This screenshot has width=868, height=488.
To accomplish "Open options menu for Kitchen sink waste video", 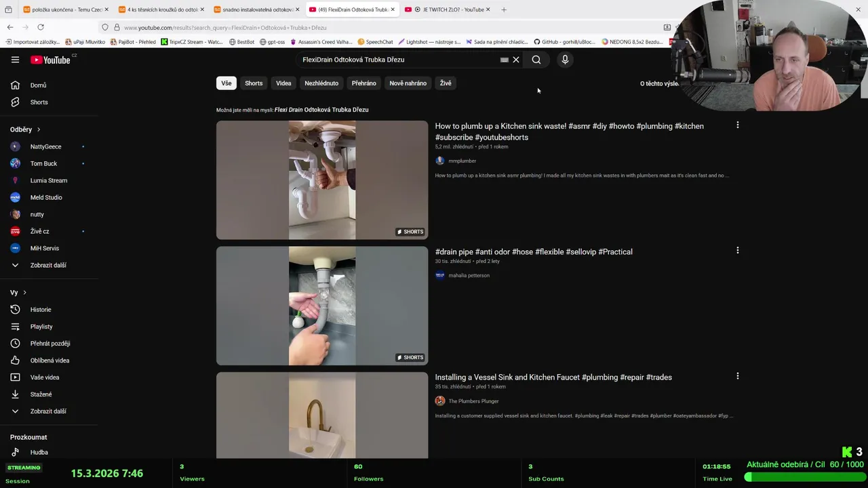I will (738, 125).
